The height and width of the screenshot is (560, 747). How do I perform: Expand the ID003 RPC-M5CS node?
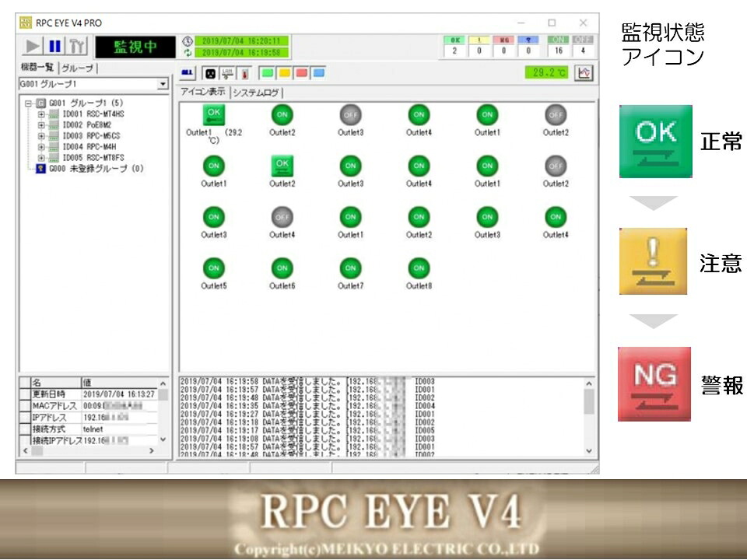point(41,136)
